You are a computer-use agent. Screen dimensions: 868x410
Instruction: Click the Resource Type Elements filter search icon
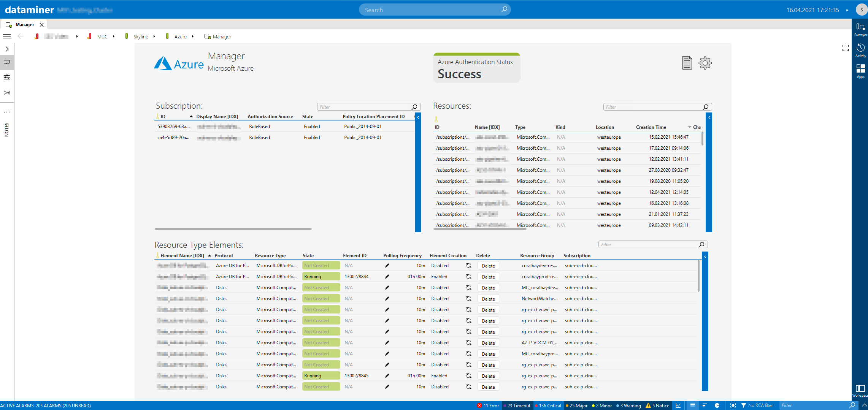click(702, 245)
